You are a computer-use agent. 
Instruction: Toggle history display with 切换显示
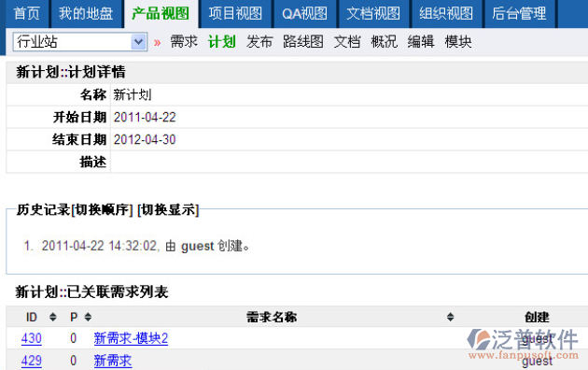[x=168, y=210]
